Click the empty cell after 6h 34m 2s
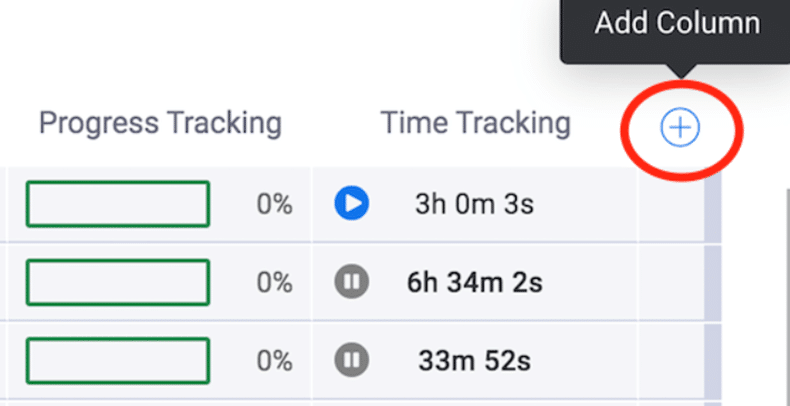This screenshot has width=790, height=406. [672, 282]
